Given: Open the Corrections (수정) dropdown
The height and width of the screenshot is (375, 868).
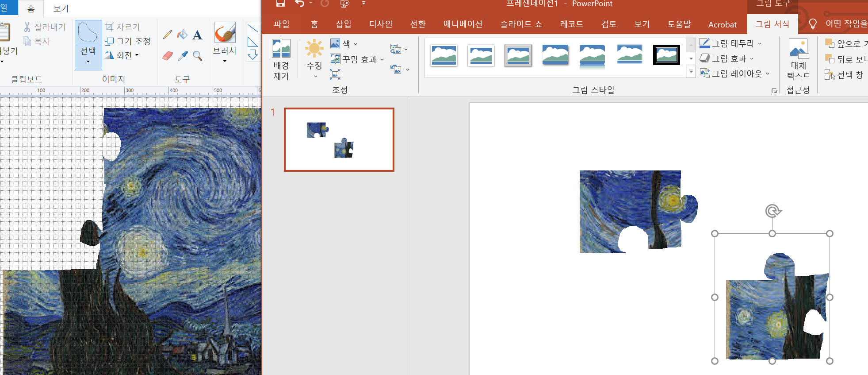Looking at the screenshot, I should point(314,59).
